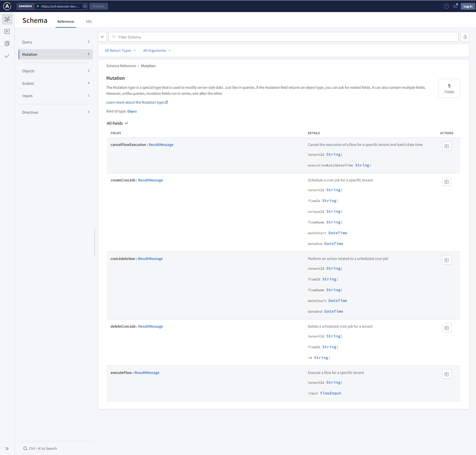Screen dimensions: 476x455
Task: Open DateTime type of createCronJob dateStart
Action: [x=338, y=233]
